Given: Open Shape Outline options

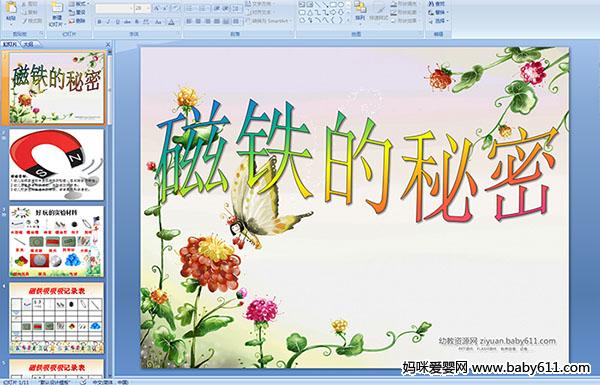Looking at the screenshot, I should click(x=404, y=12).
